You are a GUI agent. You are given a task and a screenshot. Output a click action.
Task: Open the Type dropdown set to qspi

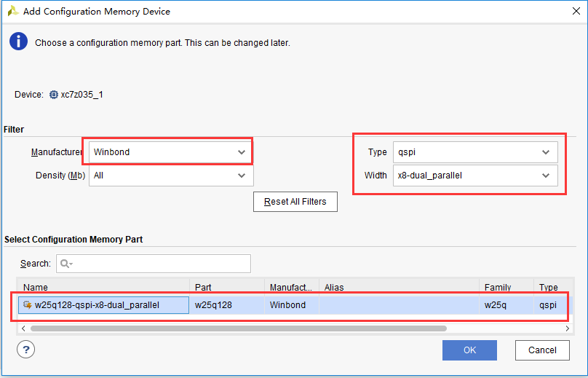[x=475, y=152]
